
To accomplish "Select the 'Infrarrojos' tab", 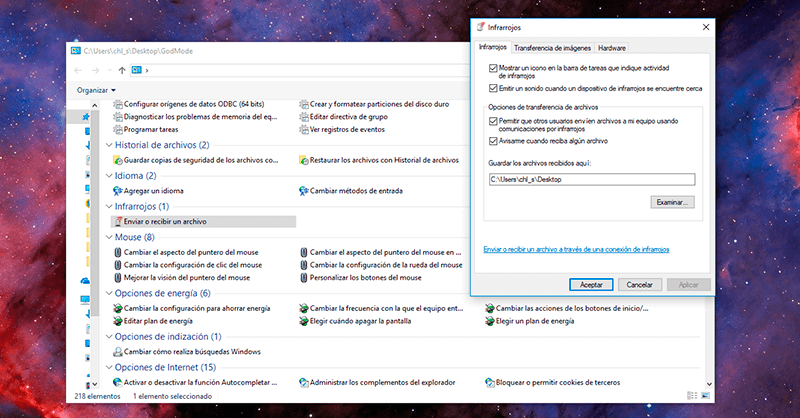I will tap(492, 47).
